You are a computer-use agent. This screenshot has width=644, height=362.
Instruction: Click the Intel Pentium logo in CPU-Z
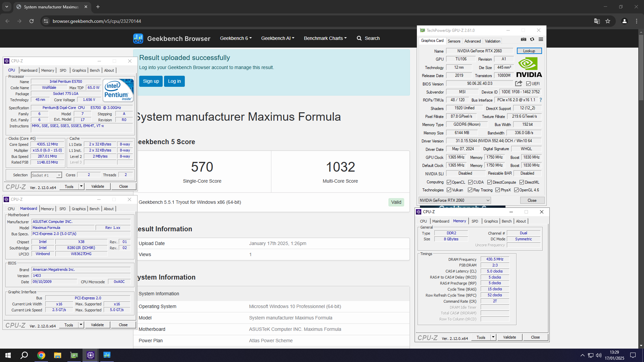click(x=118, y=90)
